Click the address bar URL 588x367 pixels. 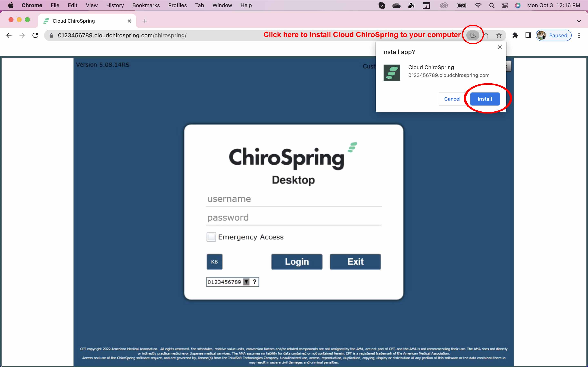coord(122,36)
